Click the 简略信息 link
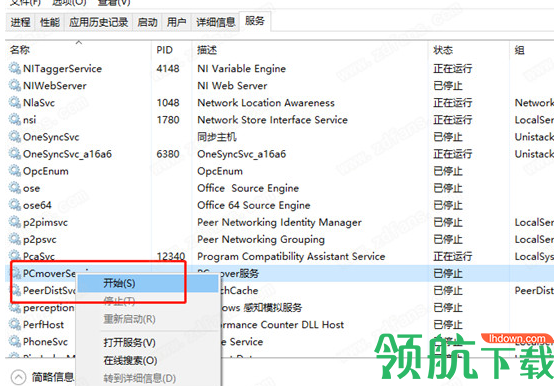 (x=53, y=377)
